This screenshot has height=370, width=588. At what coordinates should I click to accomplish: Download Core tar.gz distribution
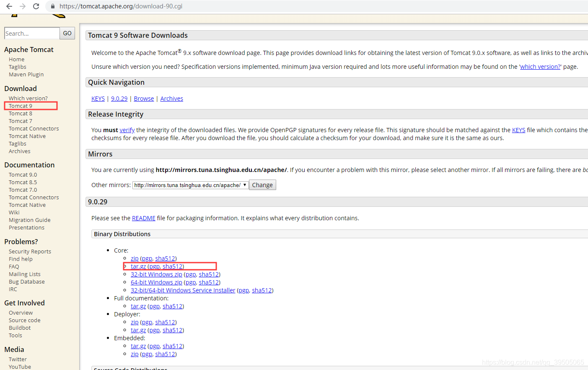coord(138,266)
